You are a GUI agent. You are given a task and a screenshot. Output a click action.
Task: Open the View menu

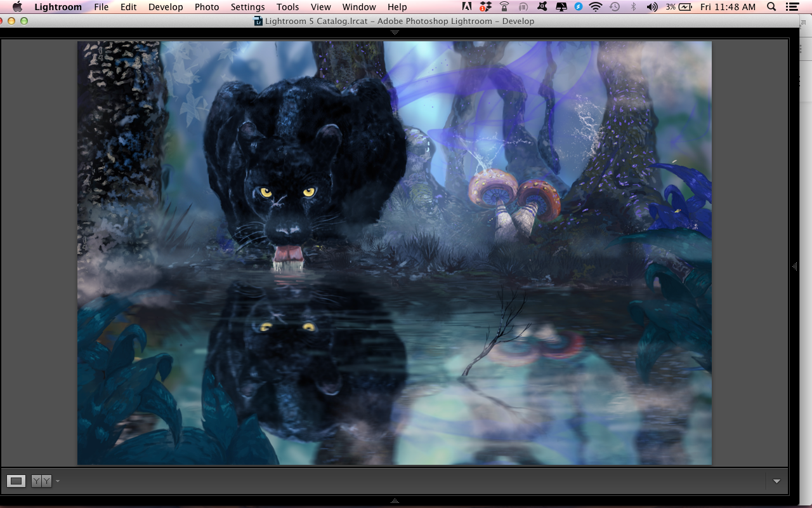[x=321, y=7]
